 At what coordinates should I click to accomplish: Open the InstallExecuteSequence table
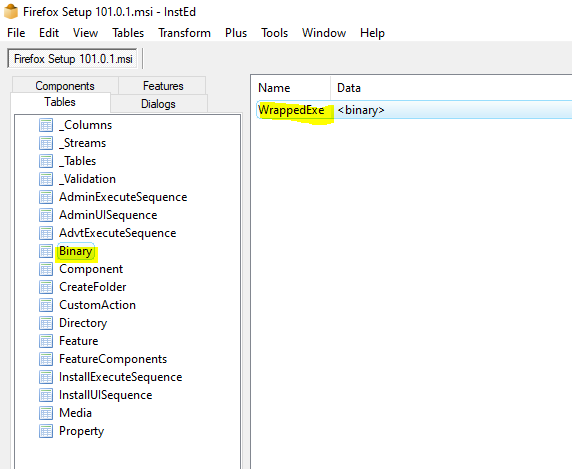pyautogui.click(x=120, y=377)
